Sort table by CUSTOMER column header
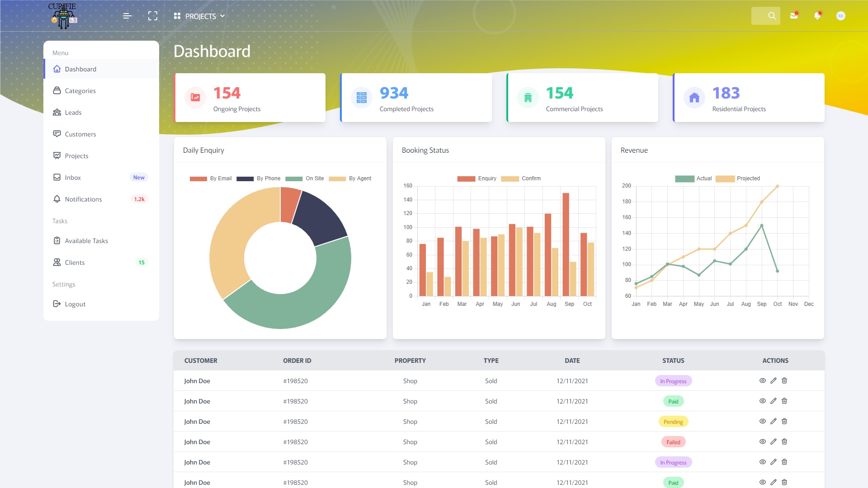This screenshot has width=868, height=488. [201, 361]
